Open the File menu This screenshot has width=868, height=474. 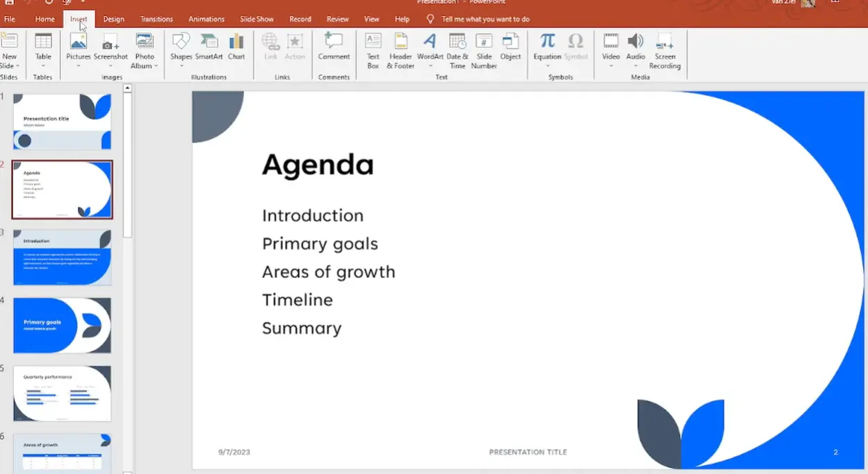(10, 19)
